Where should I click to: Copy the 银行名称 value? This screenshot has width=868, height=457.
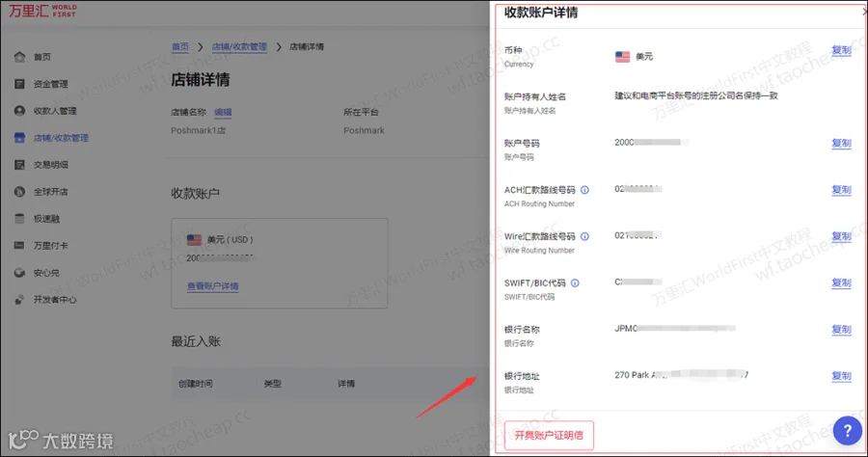841,329
